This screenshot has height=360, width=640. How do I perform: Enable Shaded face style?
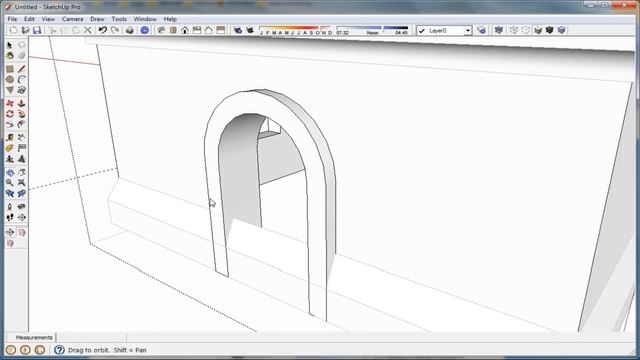click(x=538, y=30)
